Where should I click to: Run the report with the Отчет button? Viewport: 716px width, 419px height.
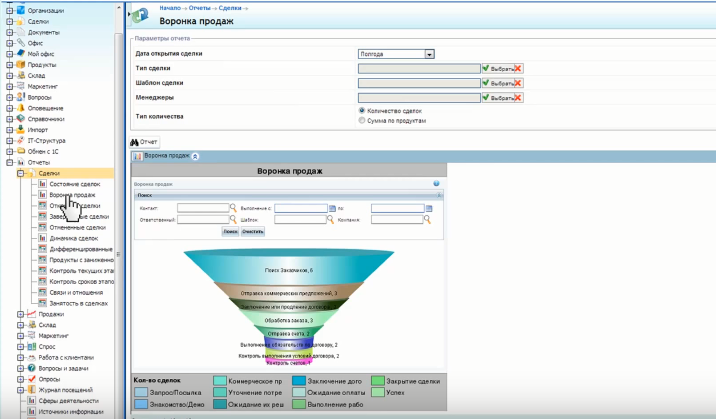tap(144, 142)
